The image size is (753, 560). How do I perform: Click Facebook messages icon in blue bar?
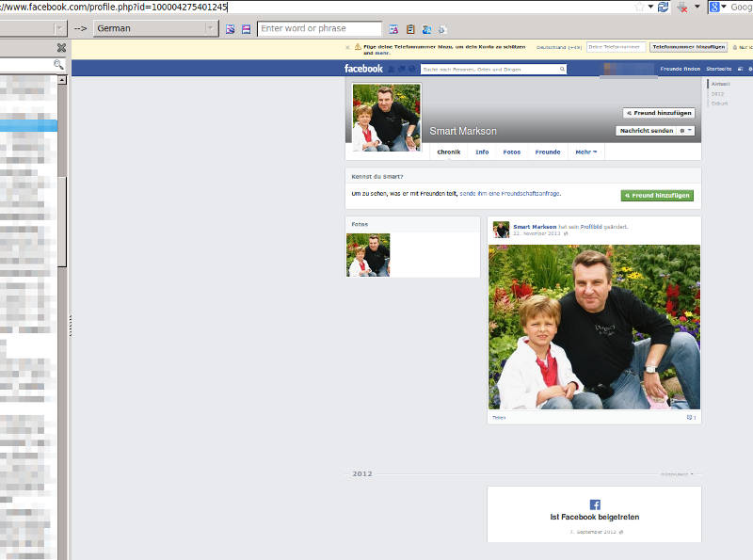tap(402, 69)
